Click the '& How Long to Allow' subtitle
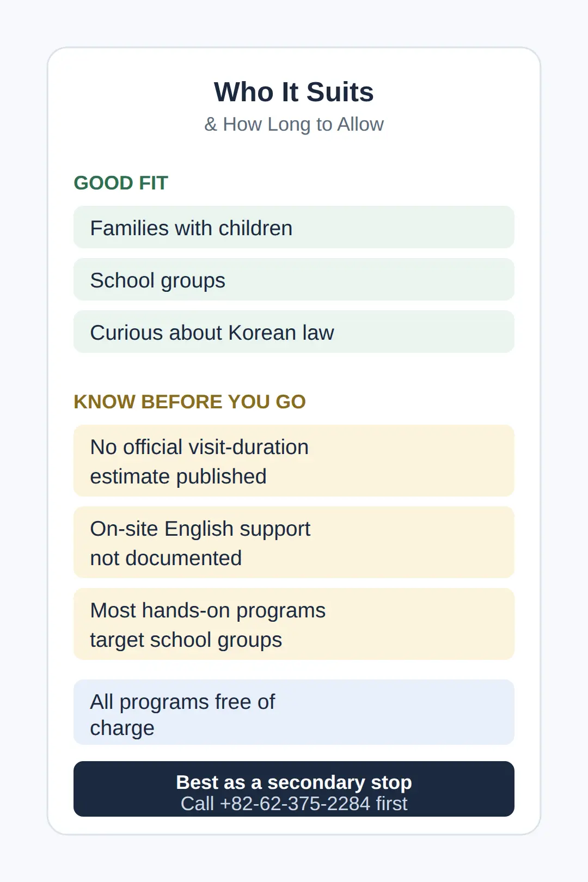Image resolution: width=588 pixels, height=882 pixels. click(294, 124)
